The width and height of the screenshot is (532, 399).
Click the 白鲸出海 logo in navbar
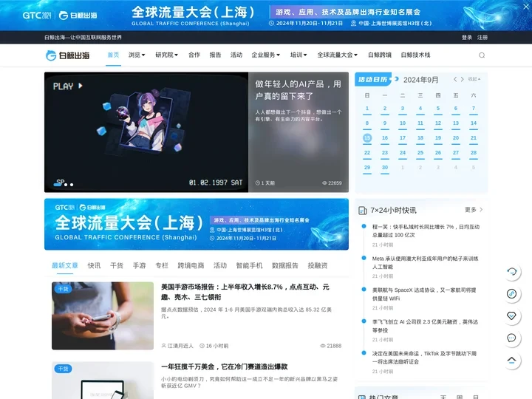[x=68, y=55]
